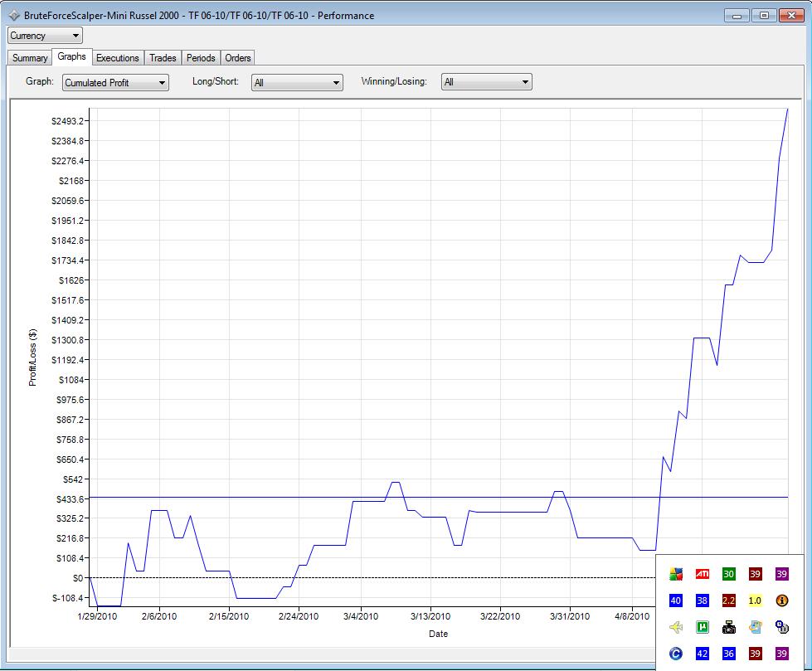Viewport: 812px width, 671px height.
Task: Open the ATI Catalyst tray icon
Action: (x=703, y=574)
